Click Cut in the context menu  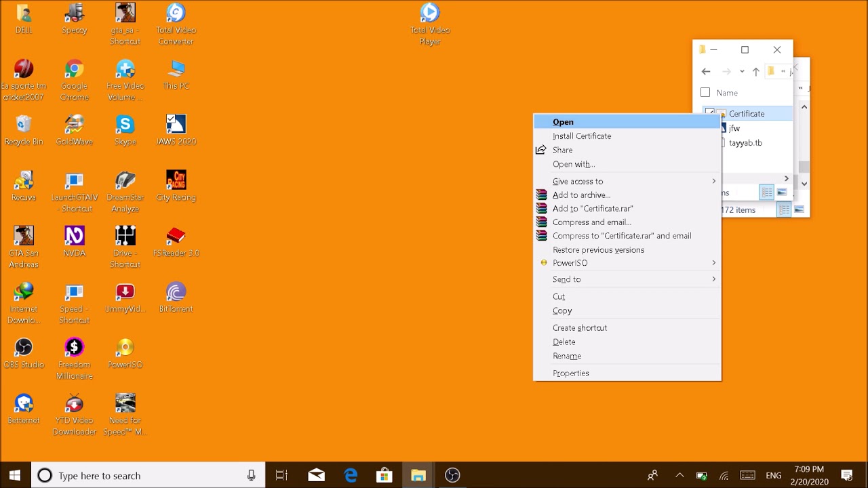pos(627,297)
